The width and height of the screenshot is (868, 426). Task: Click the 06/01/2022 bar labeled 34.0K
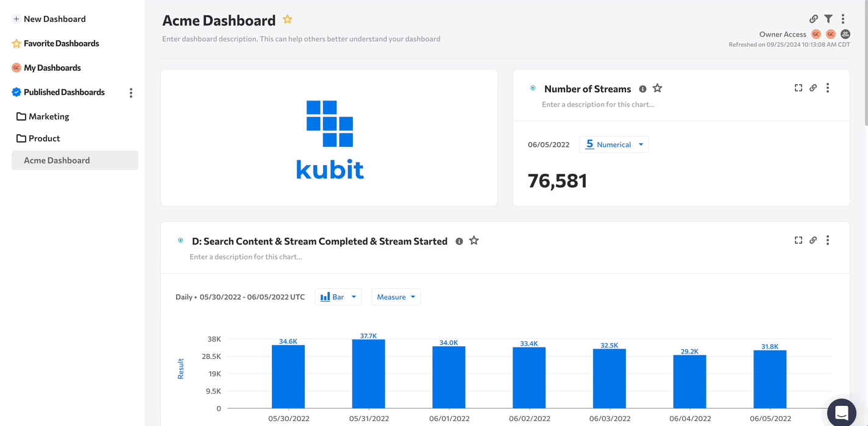(x=449, y=377)
